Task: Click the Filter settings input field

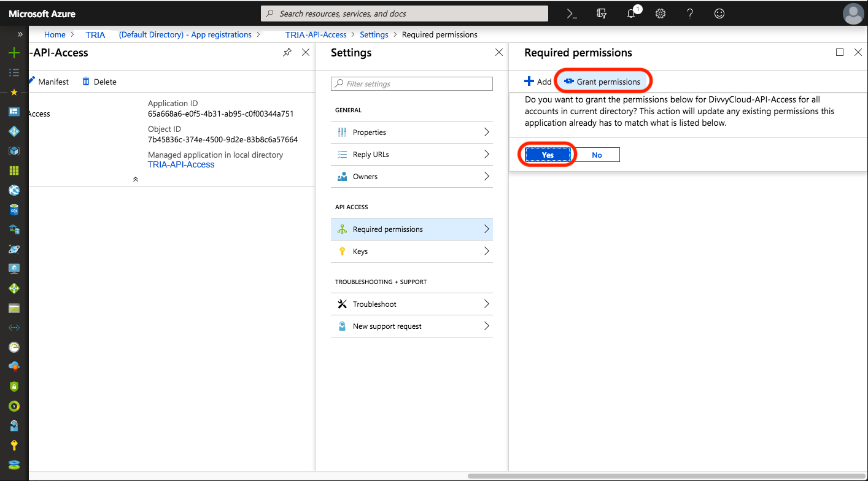Action: pos(412,83)
